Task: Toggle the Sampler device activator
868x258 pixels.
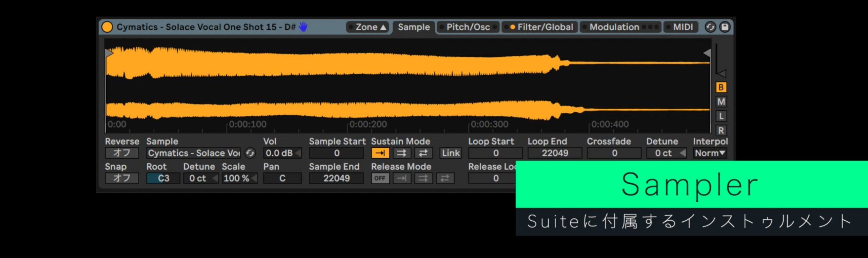Action: 107,27
